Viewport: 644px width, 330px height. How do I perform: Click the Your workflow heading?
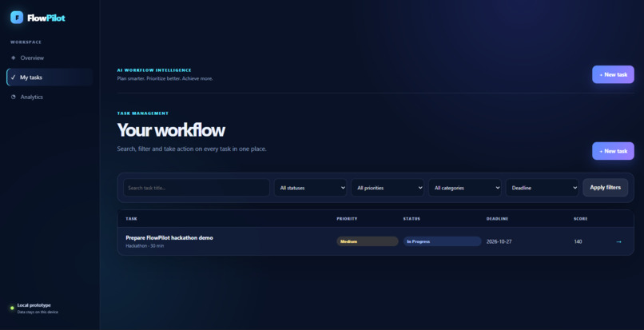(x=171, y=130)
